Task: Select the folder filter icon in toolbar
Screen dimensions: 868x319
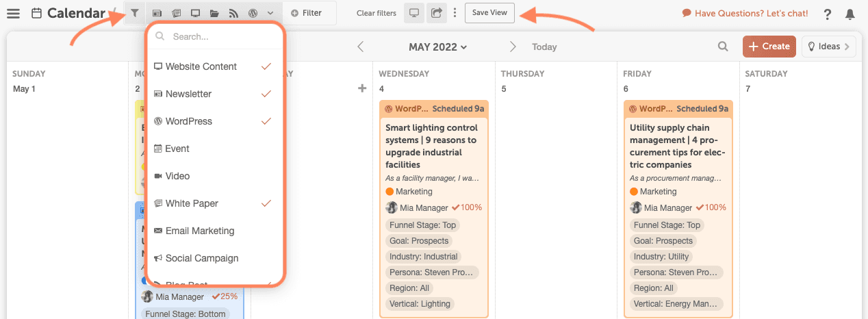Action: point(214,13)
